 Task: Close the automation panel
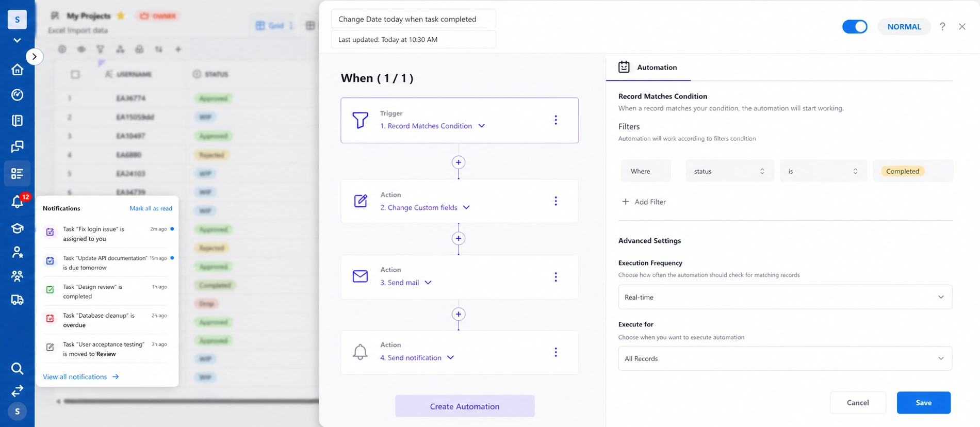pyautogui.click(x=962, y=26)
